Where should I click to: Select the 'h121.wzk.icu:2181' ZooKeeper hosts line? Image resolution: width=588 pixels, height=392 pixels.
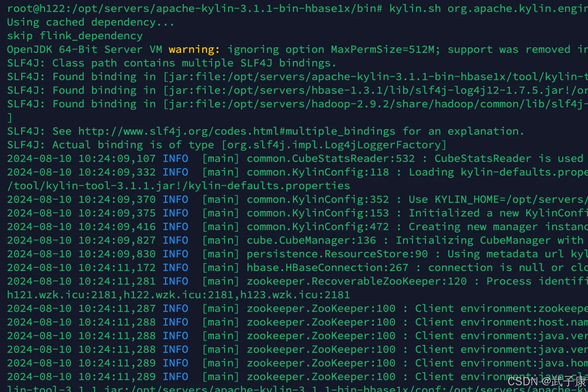click(x=178, y=295)
